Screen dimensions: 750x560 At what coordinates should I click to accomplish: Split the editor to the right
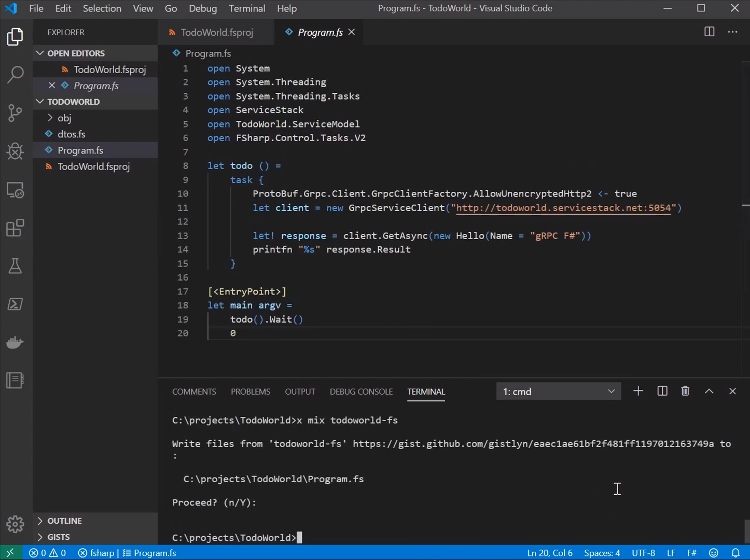[709, 32]
